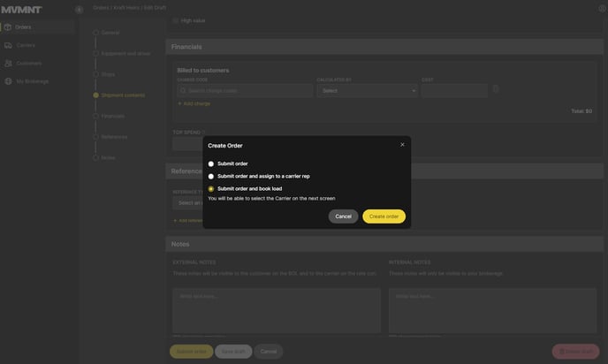608x364 pixels.
Task: Click the My Brokerage sidebar icon
Action: (9, 81)
